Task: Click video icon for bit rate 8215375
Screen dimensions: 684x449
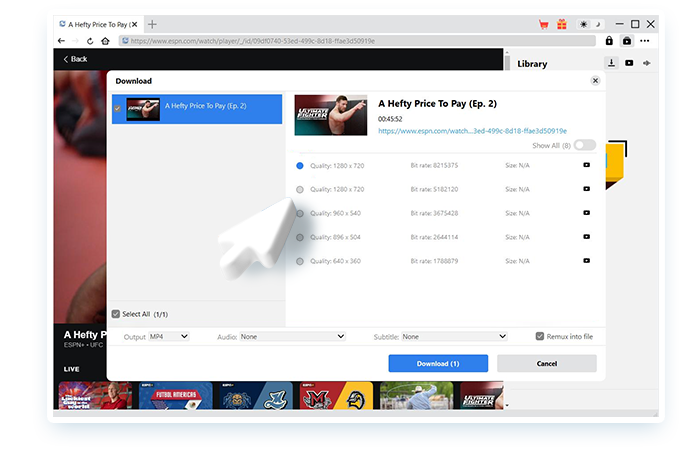Action: (x=587, y=165)
